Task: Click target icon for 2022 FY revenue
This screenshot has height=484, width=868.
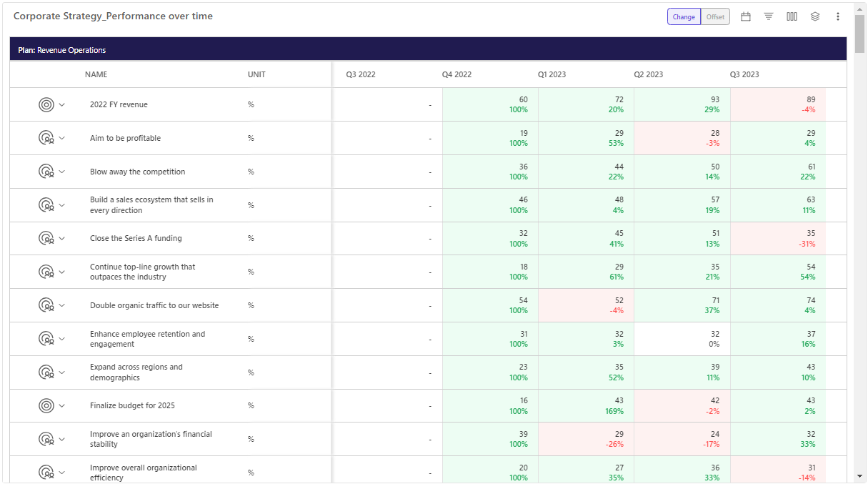Action: click(46, 105)
